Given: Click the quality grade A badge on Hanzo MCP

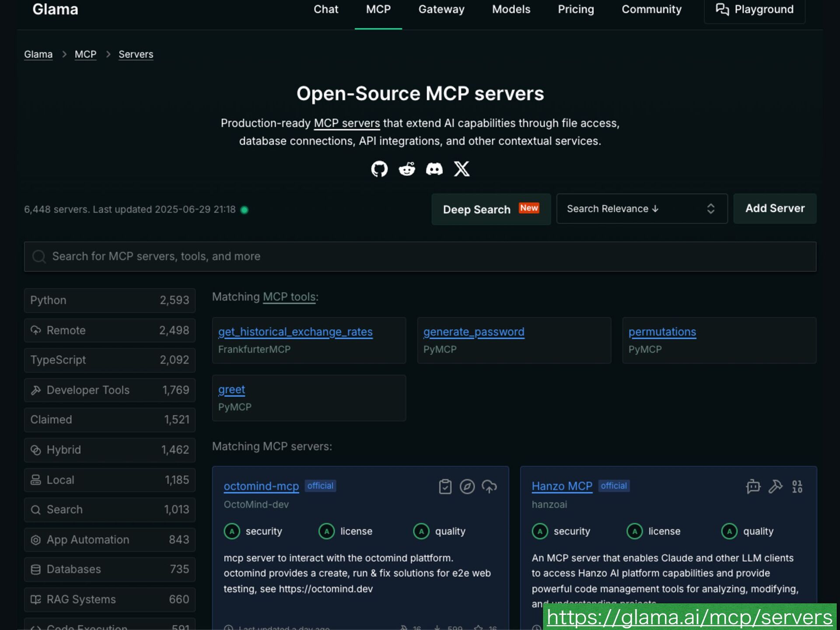Looking at the screenshot, I should click(x=729, y=531).
